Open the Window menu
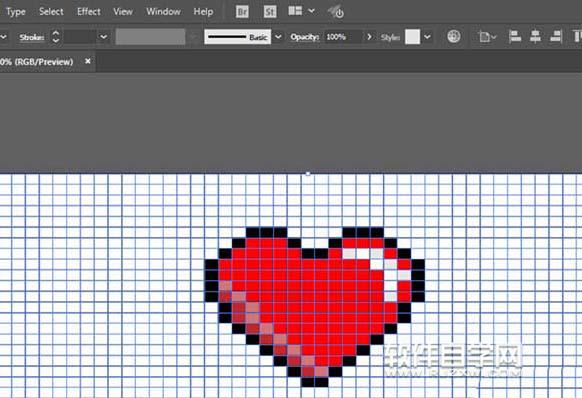This screenshot has width=582, height=398. tap(163, 12)
